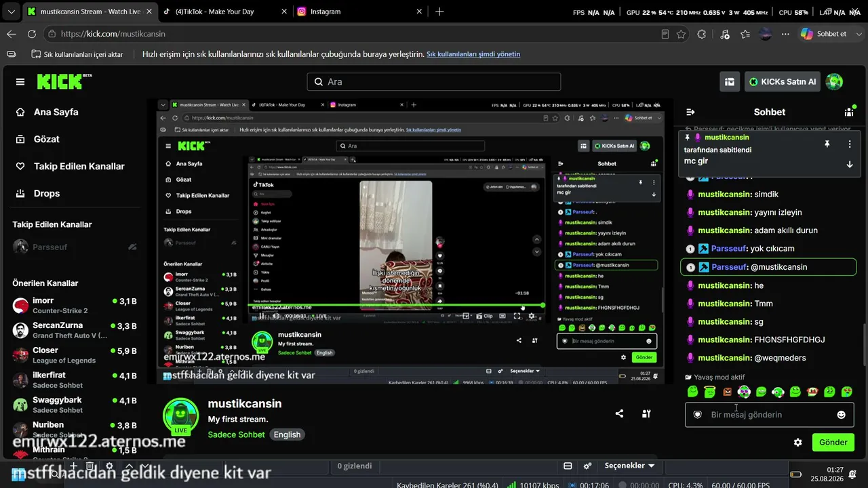868x488 pixels.
Task: Open the Nuriben recommended channel
Action: point(75,430)
